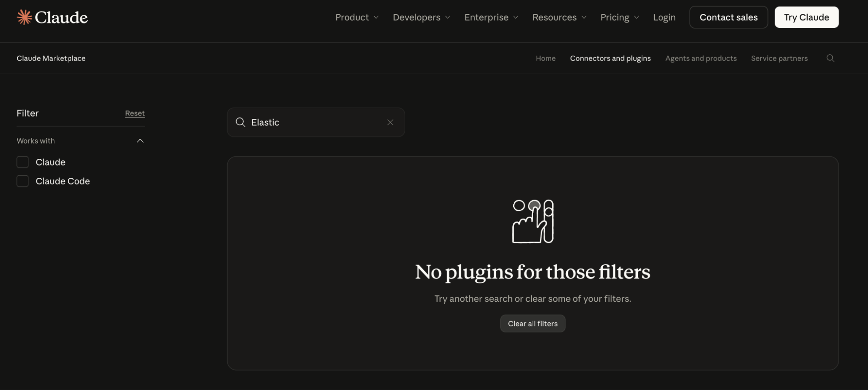Open the Product dropdown menu
Viewport: 868px width, 390px height.
[x=357, y=17]
